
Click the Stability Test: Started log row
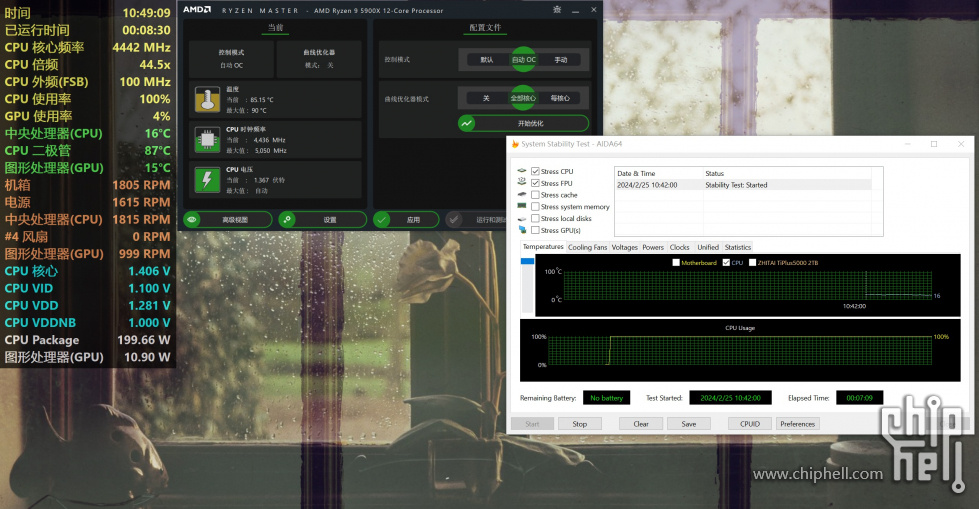click(743, 185)
